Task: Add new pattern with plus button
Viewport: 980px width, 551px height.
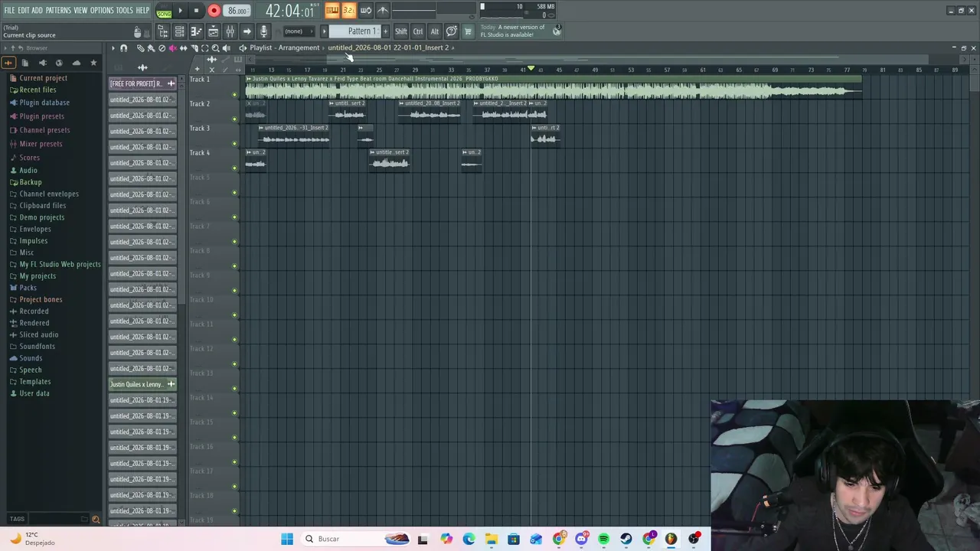Action: [385, 31]
